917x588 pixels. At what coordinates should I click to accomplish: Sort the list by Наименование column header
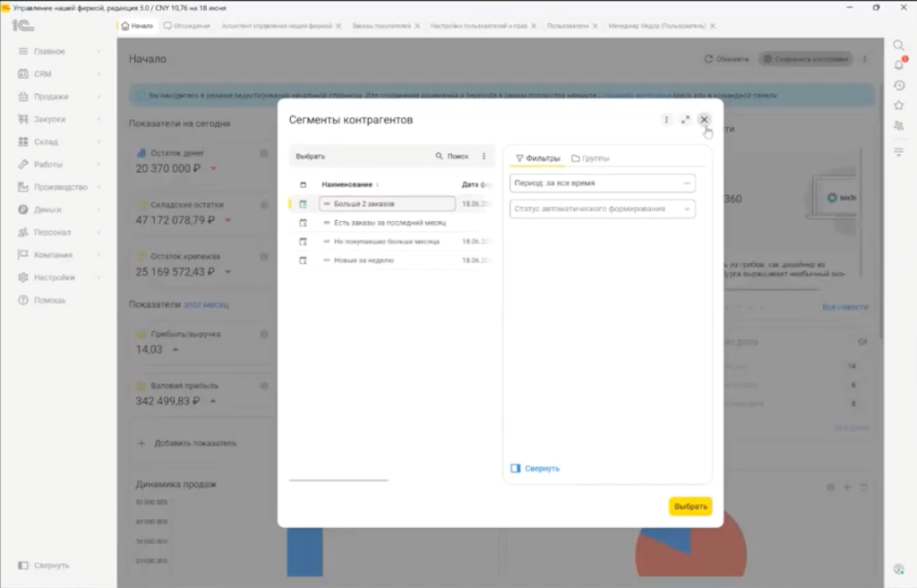click(347, 184)
